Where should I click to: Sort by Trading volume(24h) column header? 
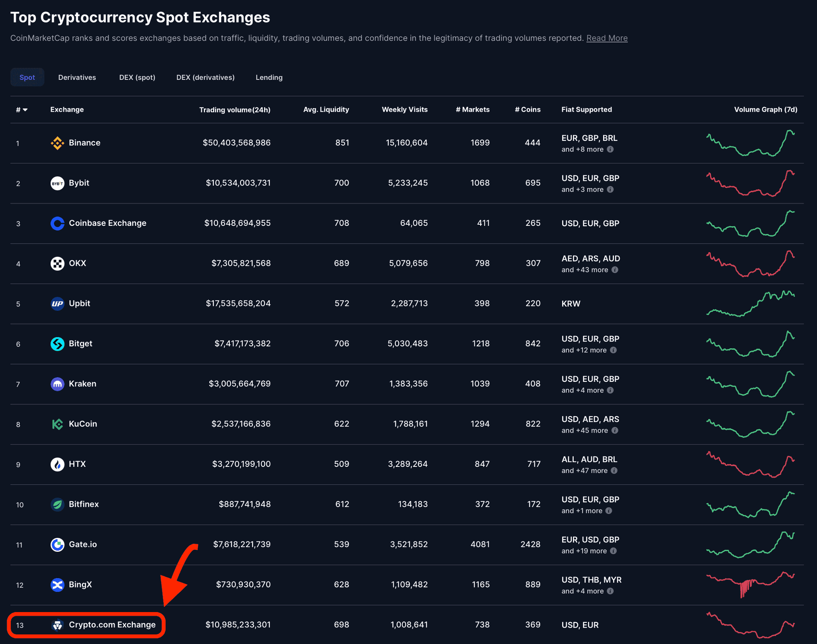[x=235, y=110]
